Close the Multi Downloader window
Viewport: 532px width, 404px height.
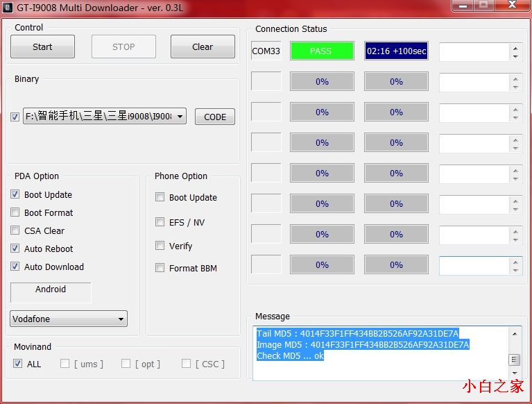tap(513, 6)
